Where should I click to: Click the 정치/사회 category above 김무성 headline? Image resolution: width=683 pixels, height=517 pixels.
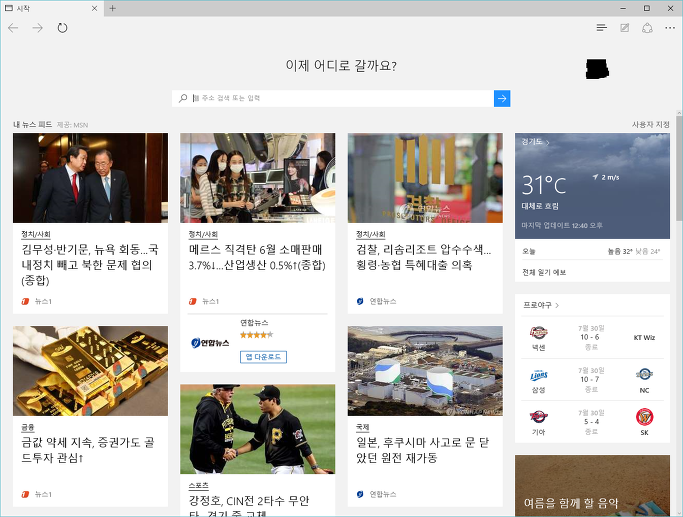point(36,234)
